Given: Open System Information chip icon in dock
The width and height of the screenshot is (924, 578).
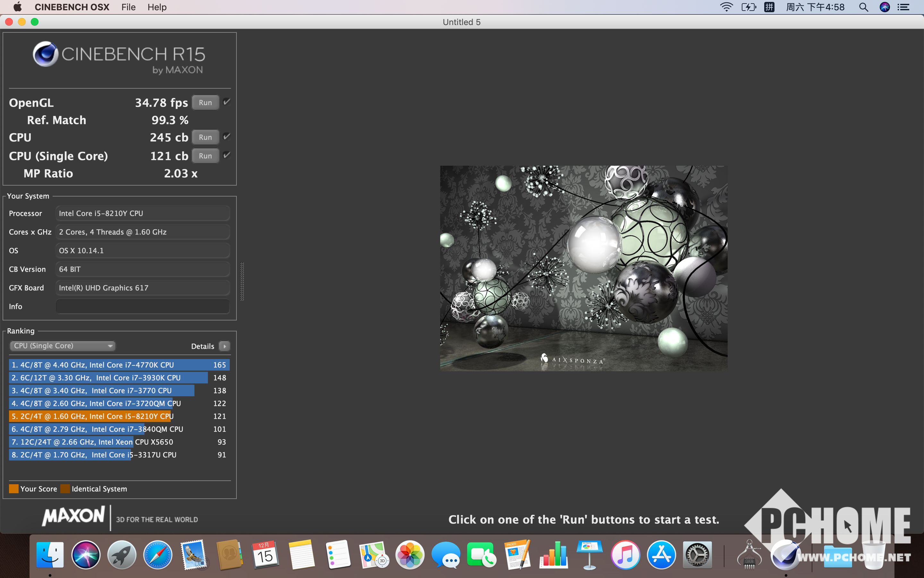Looking at the screenshot, I should [x=749, y=555].
